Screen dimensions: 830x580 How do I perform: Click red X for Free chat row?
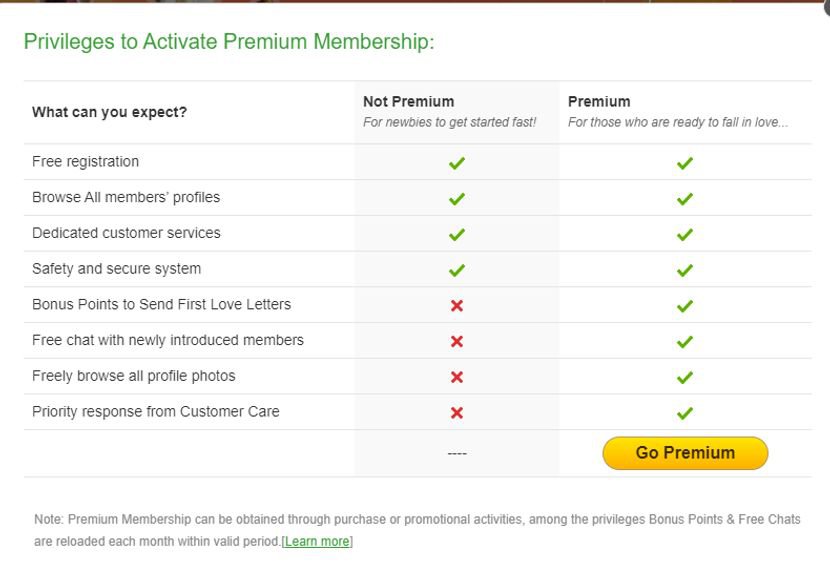pos(457,342)
